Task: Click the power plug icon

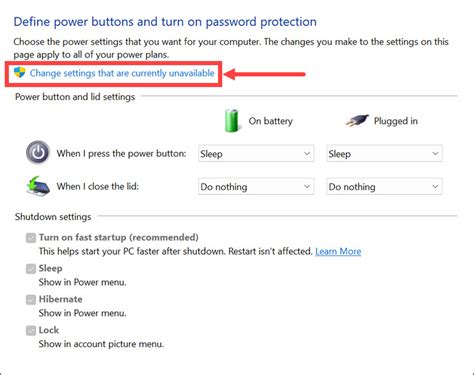Action: [357, 121]
